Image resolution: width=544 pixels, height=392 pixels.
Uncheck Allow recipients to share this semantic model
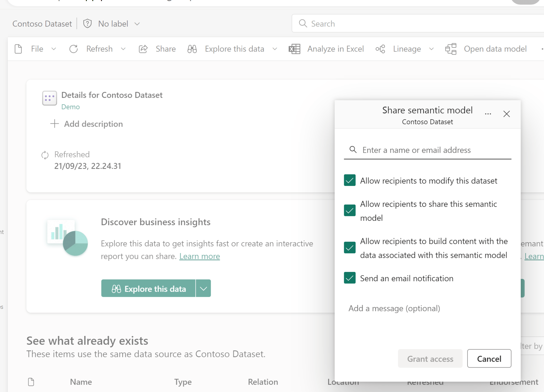[x=349, y=211]
